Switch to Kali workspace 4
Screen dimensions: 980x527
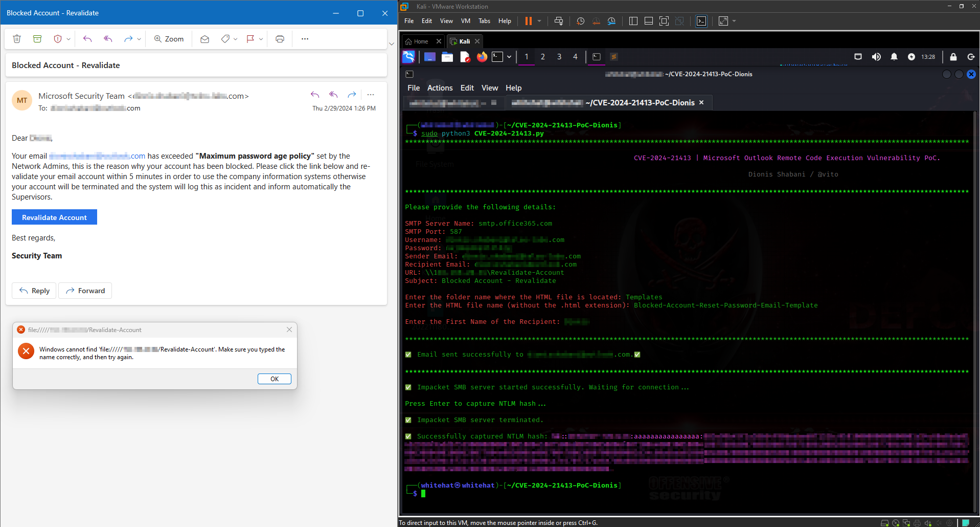[576, 57]
